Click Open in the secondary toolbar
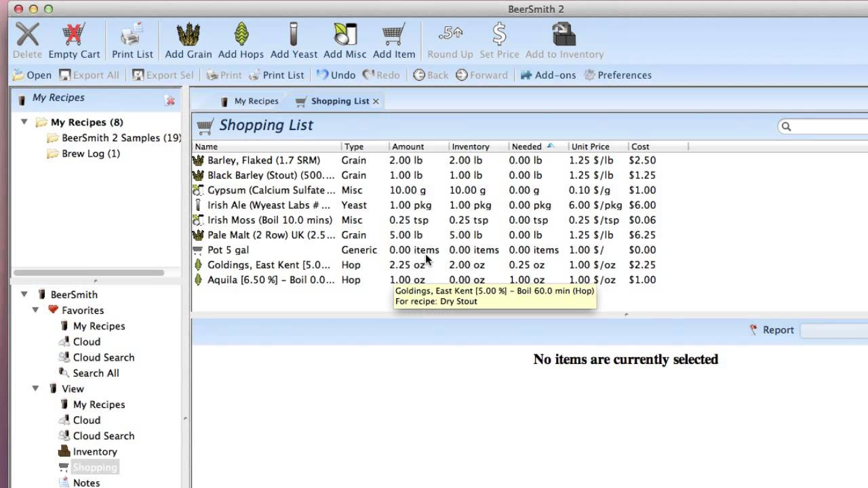 tap(32, 75)
